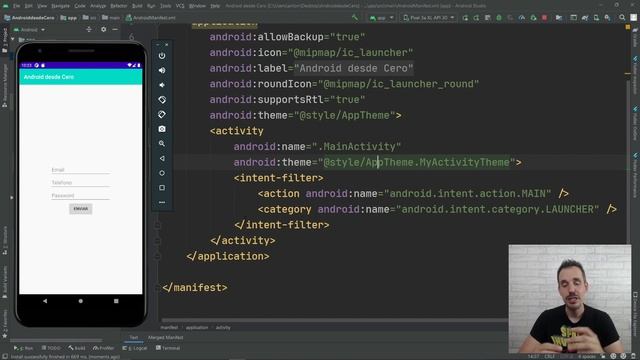Click emulator volume down icon
Screen dimensions: 640x360
point(162,85)
